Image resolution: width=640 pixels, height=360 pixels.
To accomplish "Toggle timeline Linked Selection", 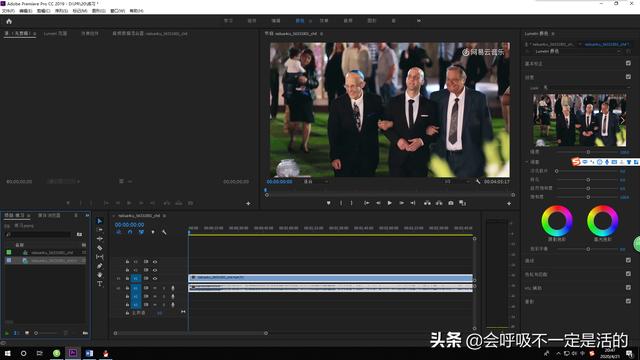I will pos(141,232).
